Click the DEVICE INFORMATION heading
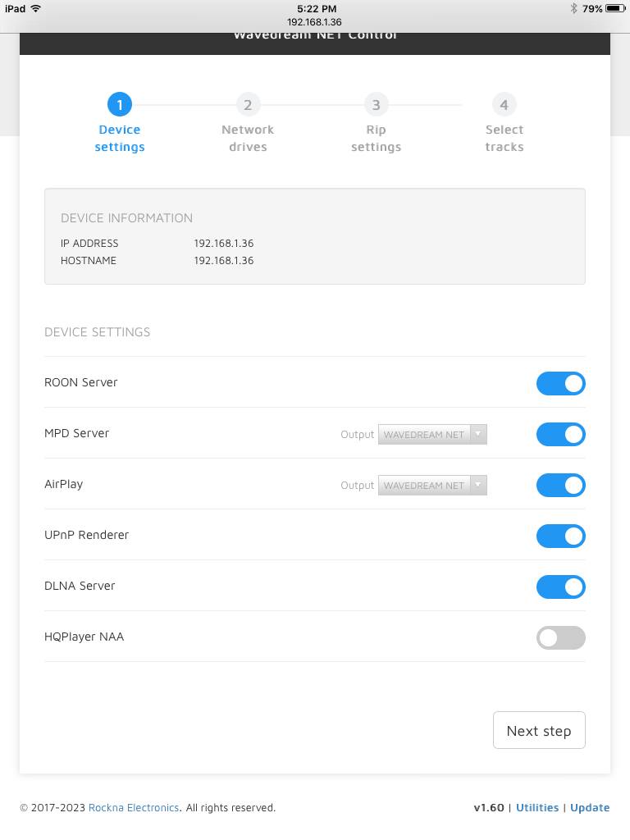The image size is (630, 840). click(x=126, y=218)
